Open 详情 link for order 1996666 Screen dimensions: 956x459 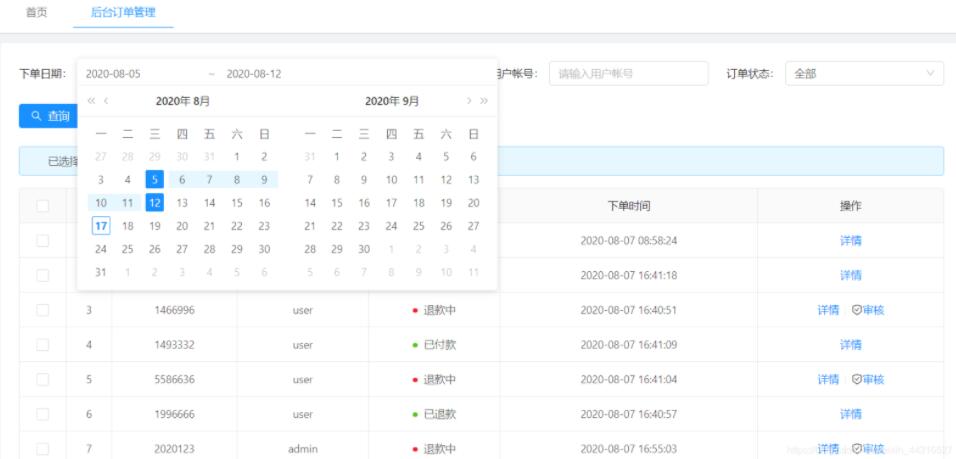(850, 414)
